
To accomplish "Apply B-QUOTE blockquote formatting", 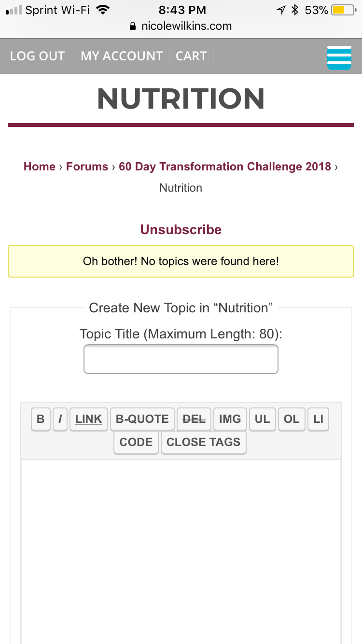I will (142, 419).
